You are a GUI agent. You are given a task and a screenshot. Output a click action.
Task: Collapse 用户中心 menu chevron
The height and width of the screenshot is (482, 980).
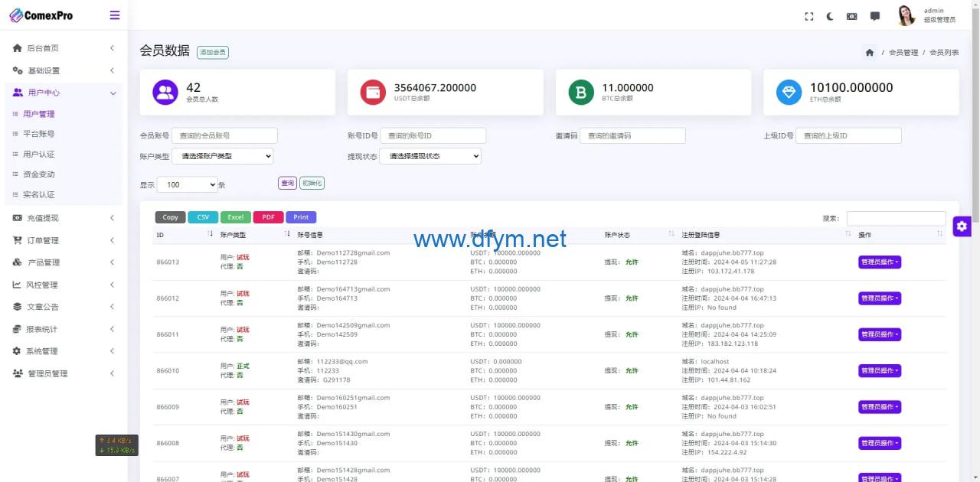[x=113, y=93]
